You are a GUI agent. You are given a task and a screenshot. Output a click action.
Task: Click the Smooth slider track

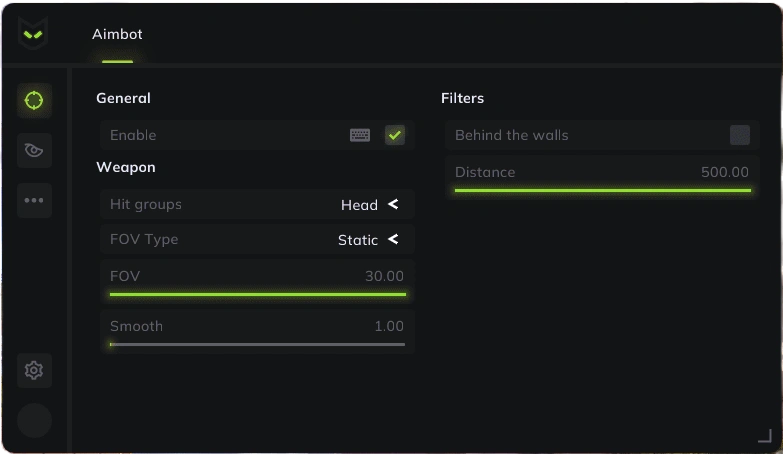click(258, 344)
